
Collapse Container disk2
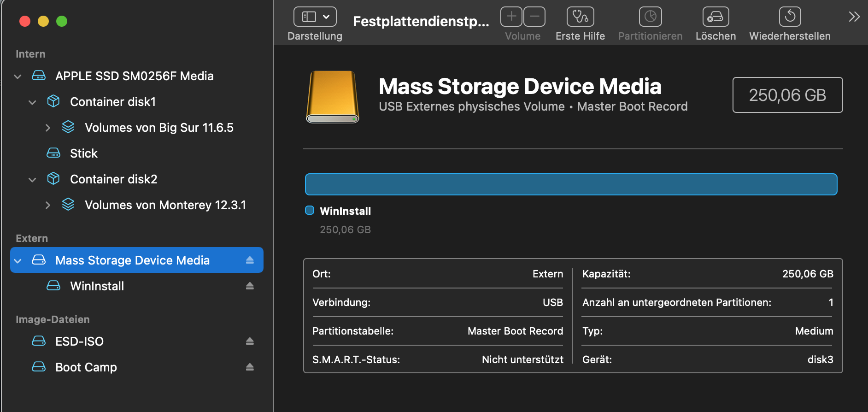tap(32, 180)
